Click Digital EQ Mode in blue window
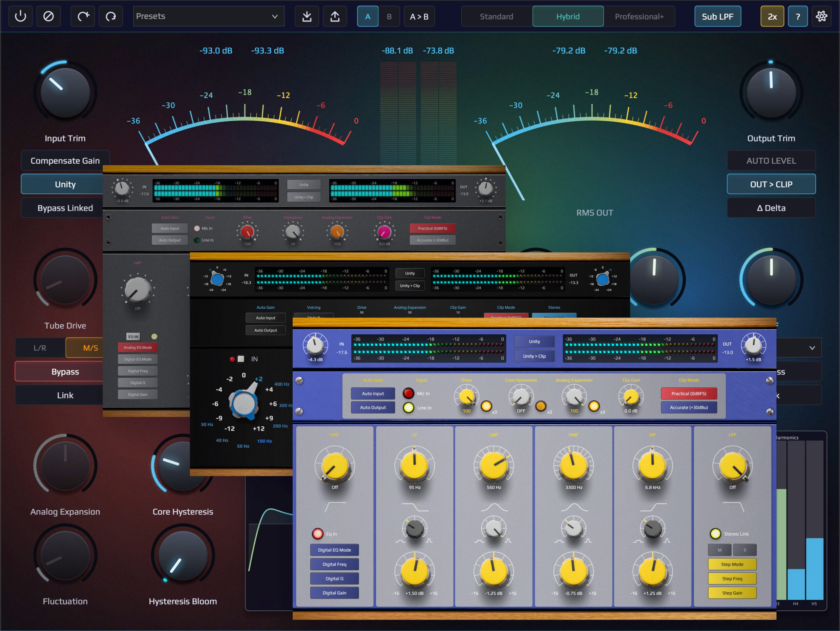This screenshot has height=631, width=840. tap(335, 550)
